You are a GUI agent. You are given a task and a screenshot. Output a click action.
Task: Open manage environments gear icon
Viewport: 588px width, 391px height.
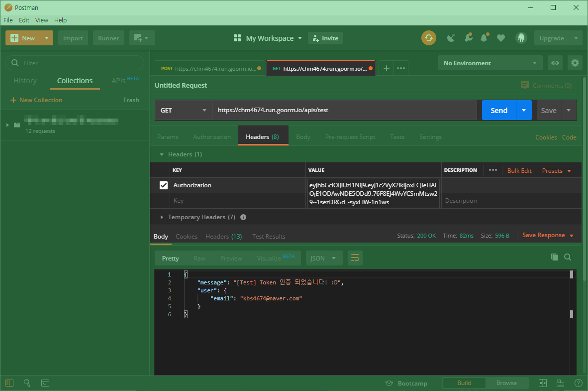click(575, 63)
